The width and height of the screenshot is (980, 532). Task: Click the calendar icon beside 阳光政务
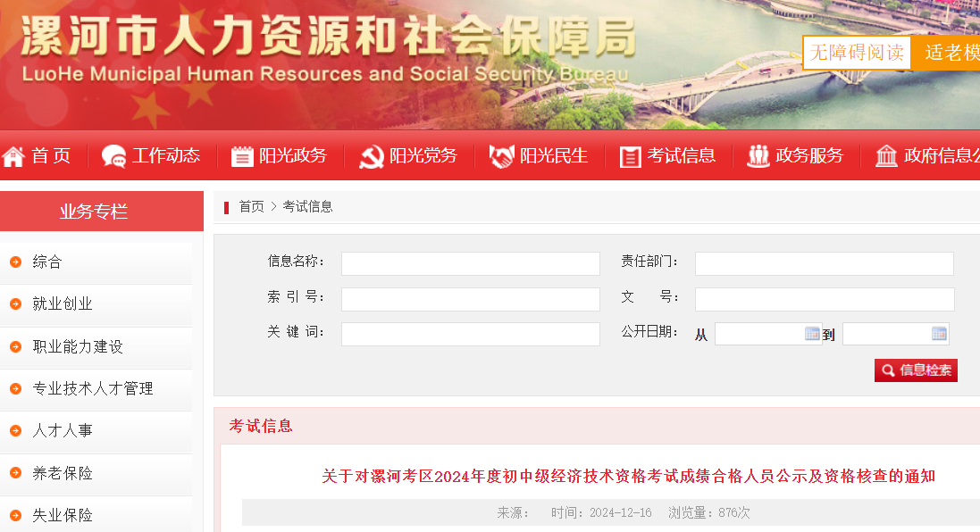pyautogui.click(x=242, y=156)
